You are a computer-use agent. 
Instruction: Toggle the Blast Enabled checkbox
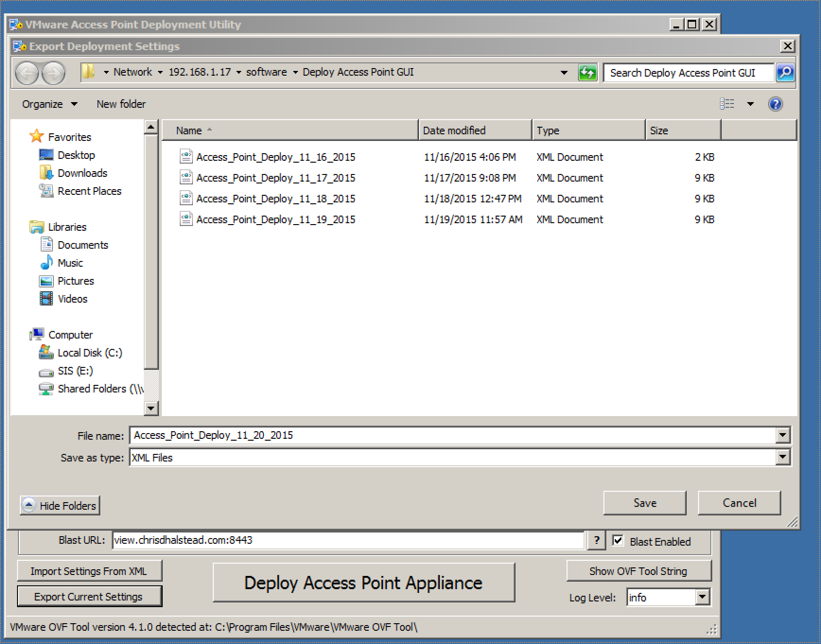[618, 540]
